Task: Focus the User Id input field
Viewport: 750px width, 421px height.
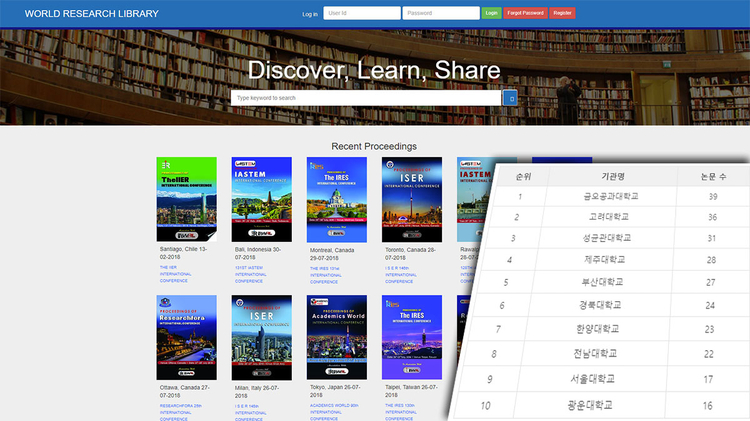Action: tap(362, 13)
